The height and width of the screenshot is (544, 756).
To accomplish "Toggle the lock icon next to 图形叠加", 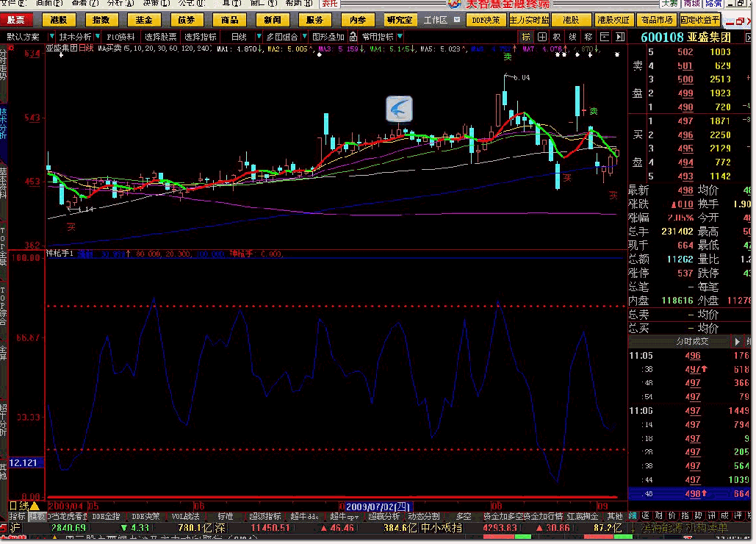I will pos(353,37).
